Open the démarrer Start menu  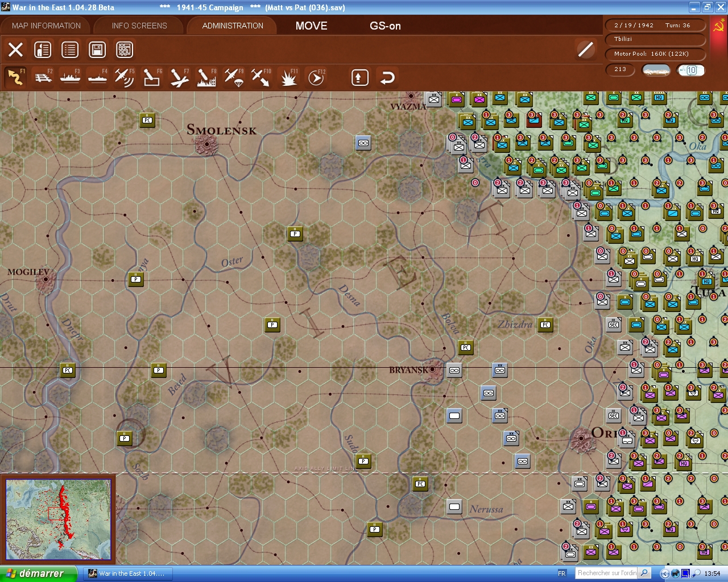tap(38, 573)
